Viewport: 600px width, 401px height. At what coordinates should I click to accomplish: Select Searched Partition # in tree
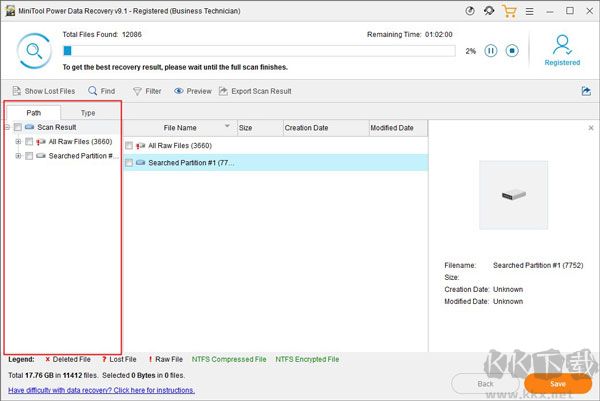(83, 156)
